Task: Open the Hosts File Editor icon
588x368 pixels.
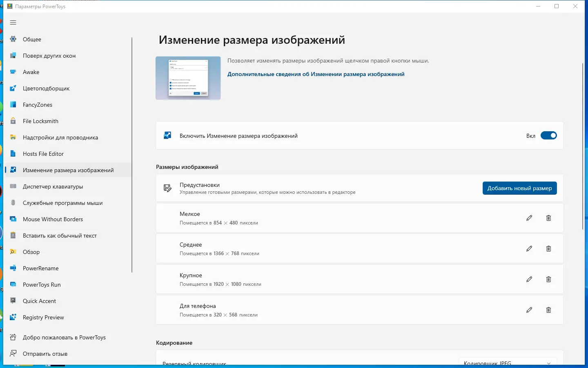Action: click(13, 154)
